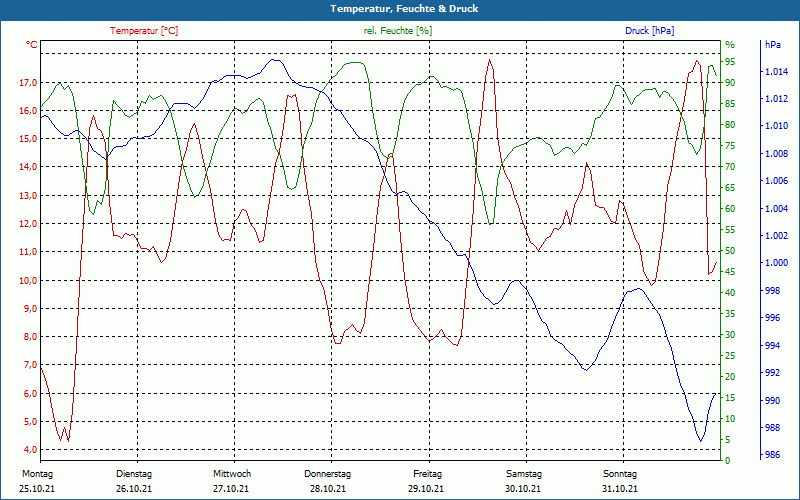Image resolution: width=800 pixels, height=500 pixels.
Task: Select the blue 'Druck [hPa]' legend label
Action: tap(649, 31)
